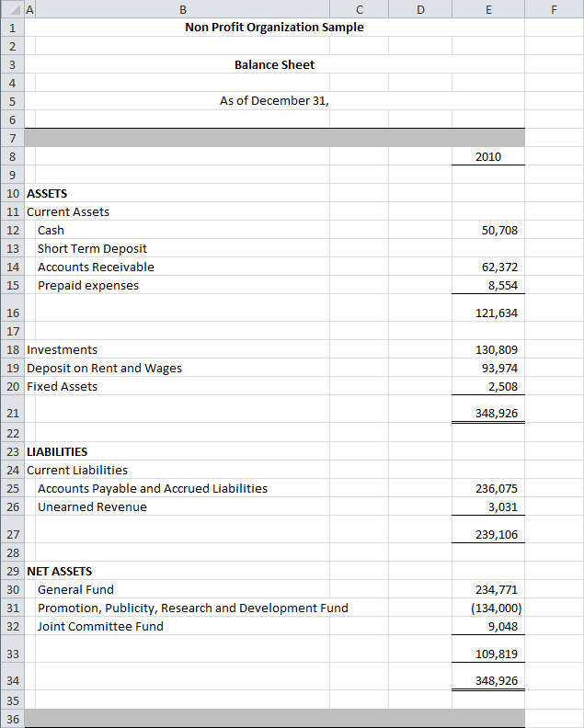
Task: Select column F header
Action: point(554,9)
